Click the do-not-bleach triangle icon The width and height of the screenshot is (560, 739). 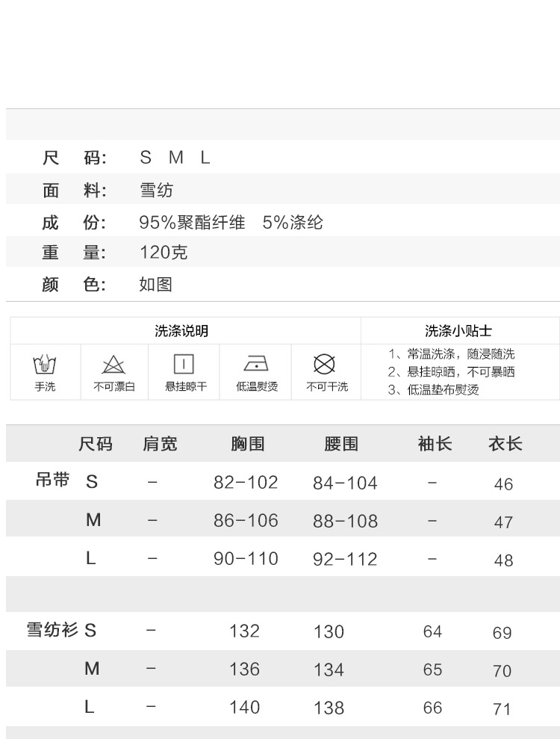[x=113, y=365]
